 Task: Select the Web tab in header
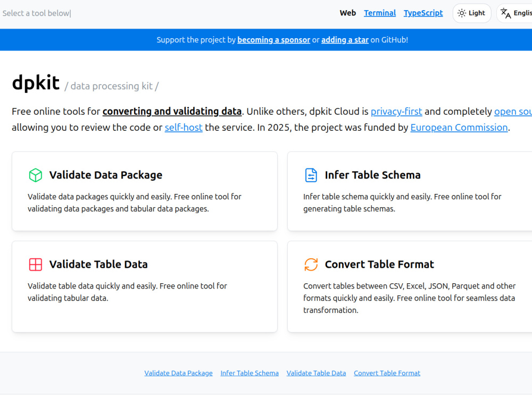(348, 13)
